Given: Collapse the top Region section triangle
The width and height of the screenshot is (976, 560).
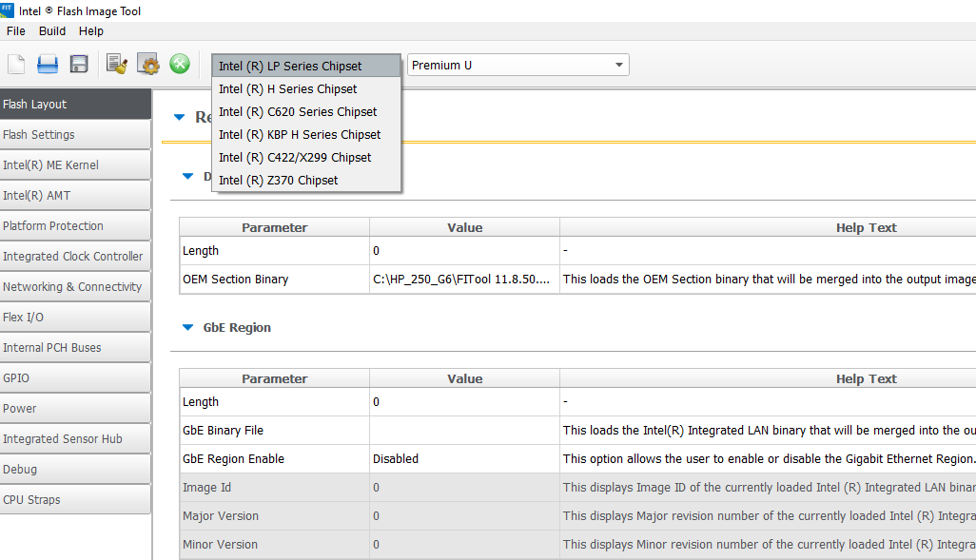Looking at the screenshot, I should point(179,117).
